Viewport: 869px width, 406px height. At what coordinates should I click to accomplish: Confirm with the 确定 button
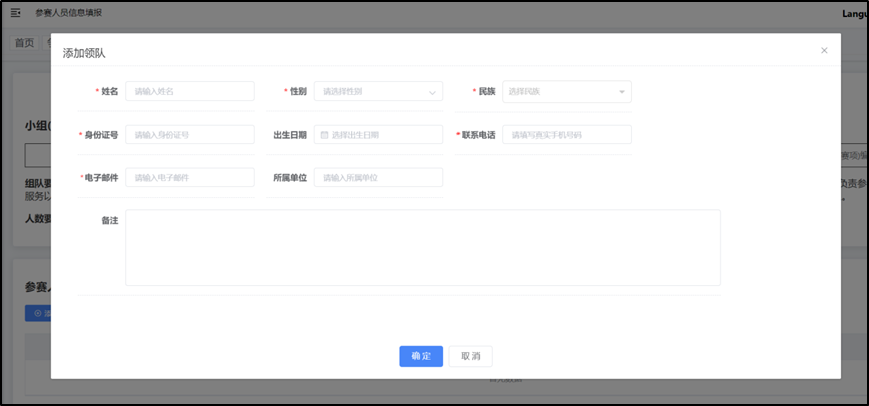tap(421, 356)
